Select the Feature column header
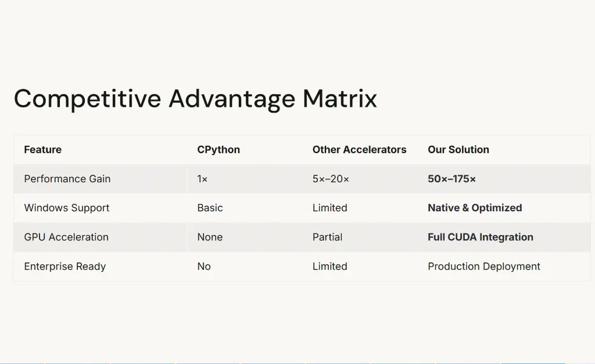The height and width of the screenshot is (364, 595). pyautogui.click(x=42, y=150)
